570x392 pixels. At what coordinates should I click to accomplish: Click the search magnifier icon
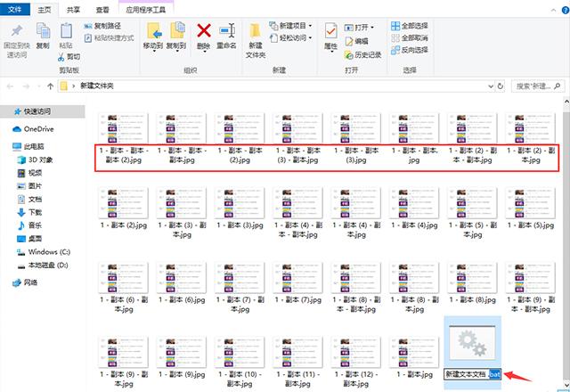coord(558,86)
